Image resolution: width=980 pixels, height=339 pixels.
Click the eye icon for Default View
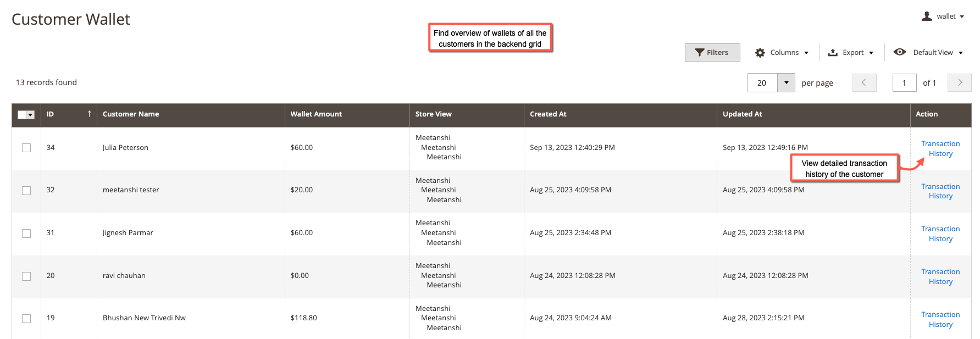[900, 52]
